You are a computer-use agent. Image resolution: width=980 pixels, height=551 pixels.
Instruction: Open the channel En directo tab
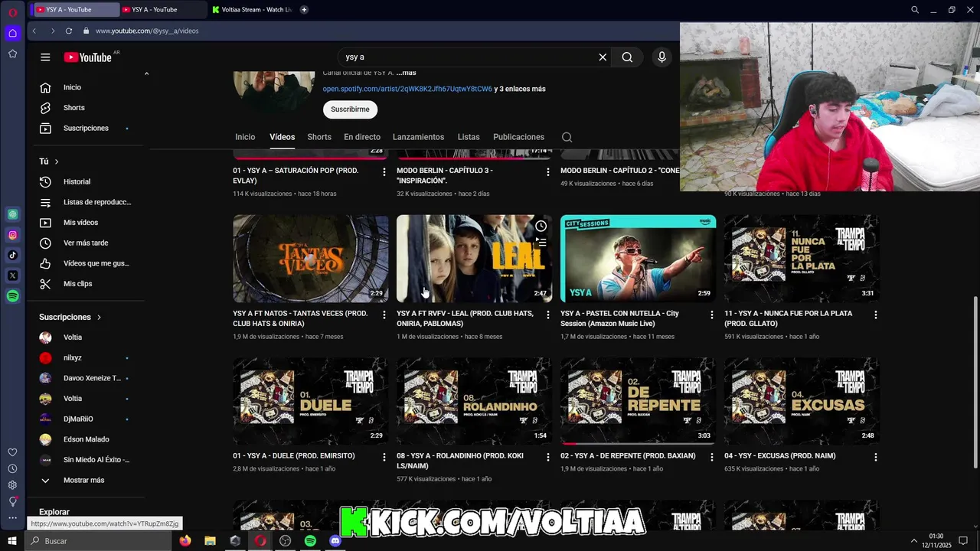point(362,137)
